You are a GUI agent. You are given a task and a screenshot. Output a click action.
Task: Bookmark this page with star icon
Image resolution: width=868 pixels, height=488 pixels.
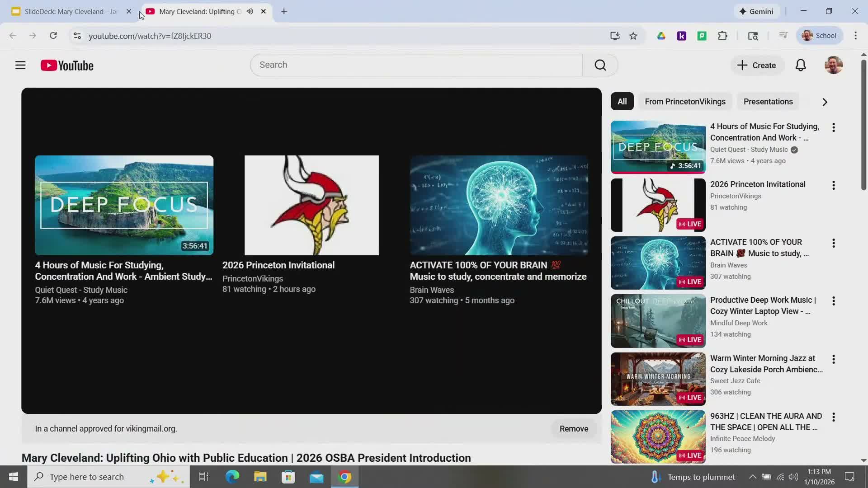click(633, 36)
